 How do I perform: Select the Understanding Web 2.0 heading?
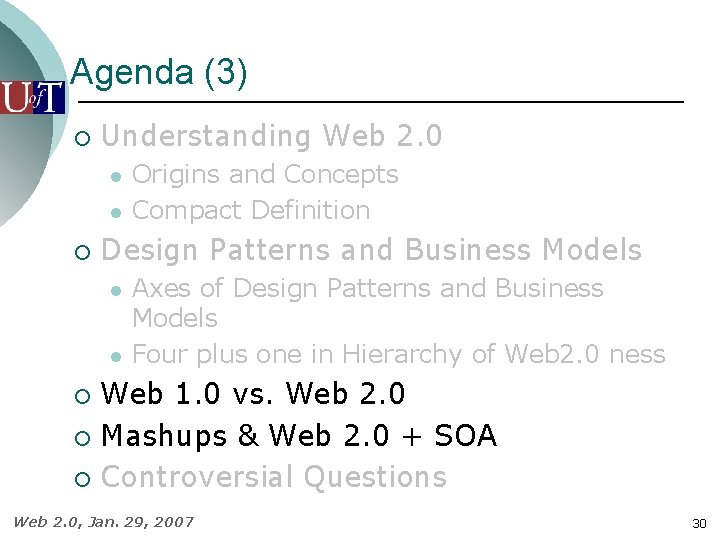click(271, 136)
